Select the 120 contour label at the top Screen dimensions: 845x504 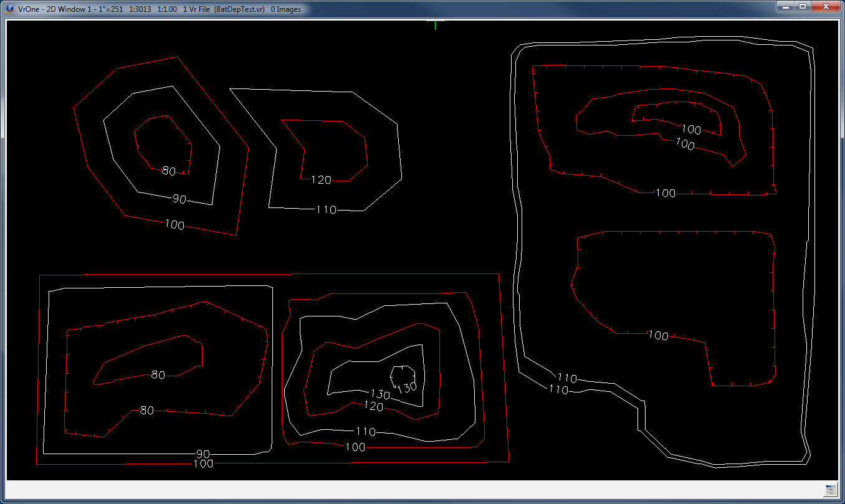pos(321,180)
